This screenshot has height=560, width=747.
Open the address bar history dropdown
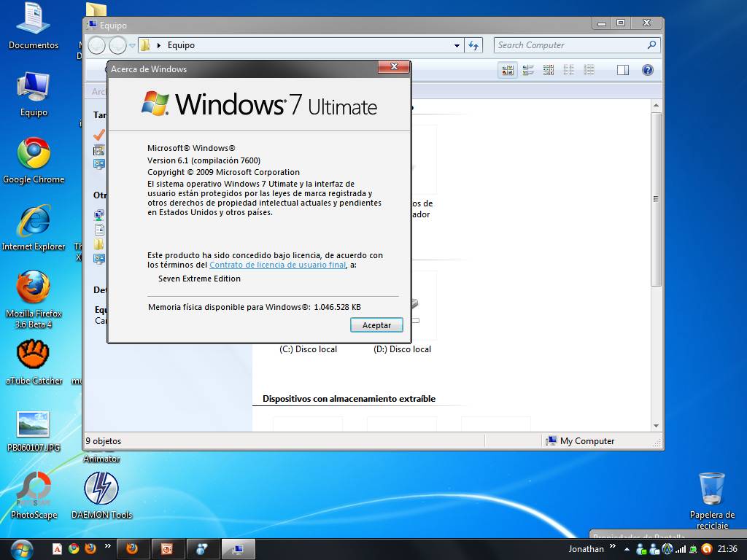(x=457, y=45)
